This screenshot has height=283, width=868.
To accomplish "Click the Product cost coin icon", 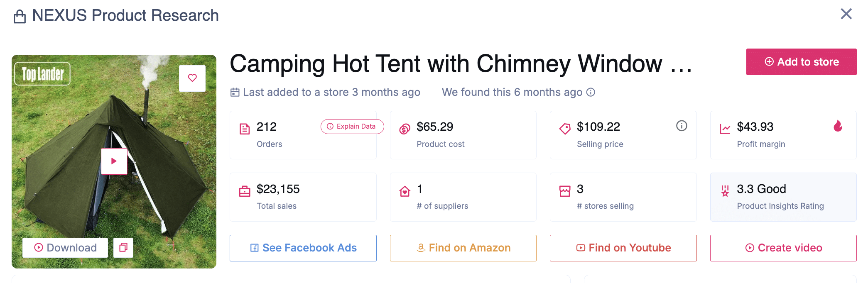I will tap(405, 129).
